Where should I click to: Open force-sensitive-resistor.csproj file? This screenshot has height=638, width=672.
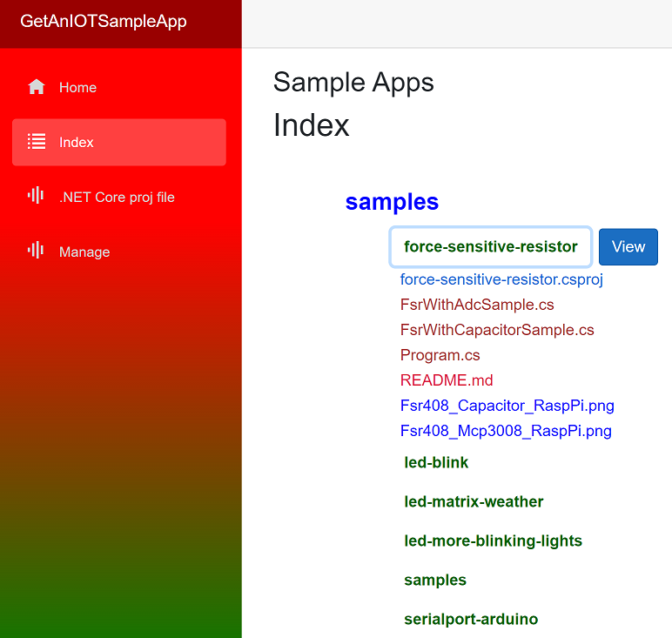501,279
